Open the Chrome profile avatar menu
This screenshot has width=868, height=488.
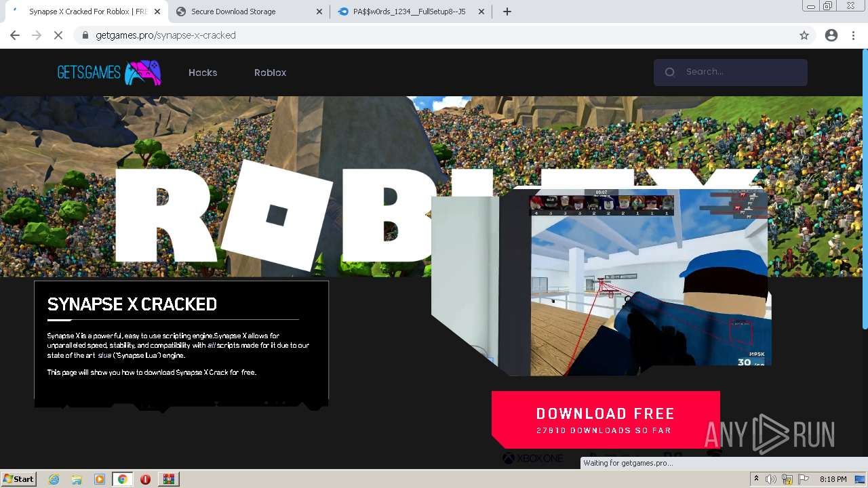[831, 35]
